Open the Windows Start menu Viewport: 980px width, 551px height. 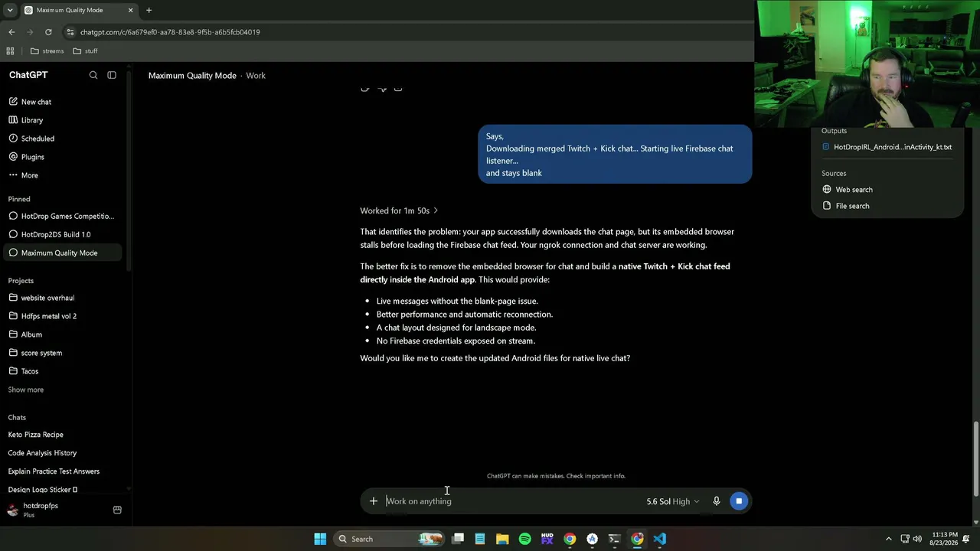(320, 539)
